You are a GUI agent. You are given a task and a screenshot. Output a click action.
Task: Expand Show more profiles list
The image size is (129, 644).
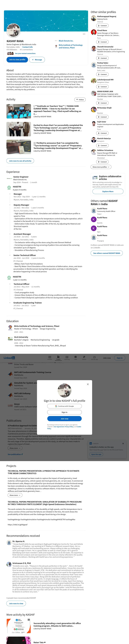(x=101, y=167)
